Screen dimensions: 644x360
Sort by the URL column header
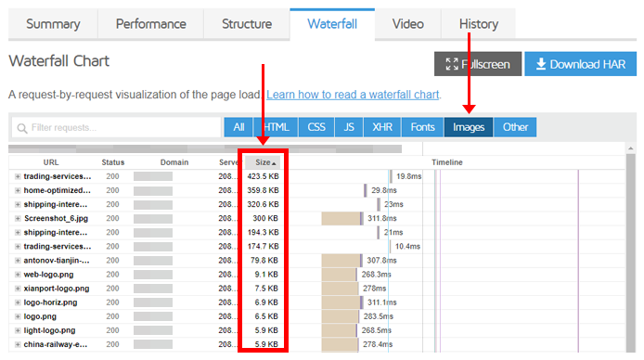tap(51, 162)
